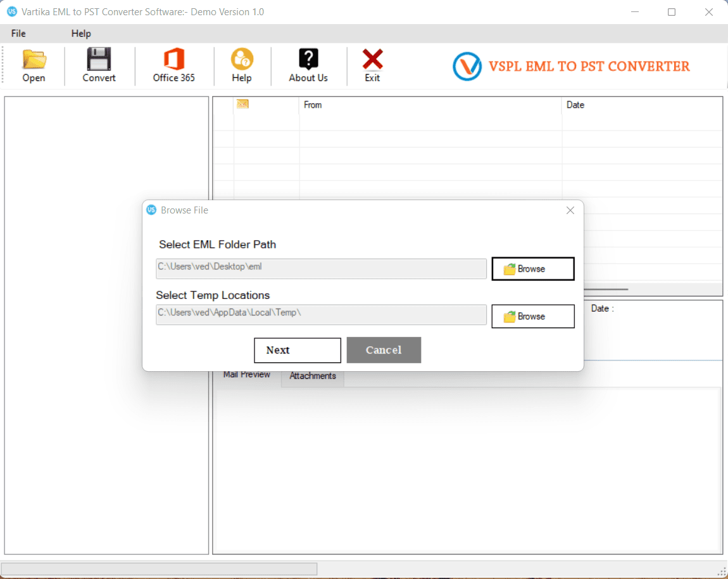Viewport: 728px width, 579px height.
Task: Maximize the Vartika converter window
Action: pyautogui.click(x=672, y=11)
